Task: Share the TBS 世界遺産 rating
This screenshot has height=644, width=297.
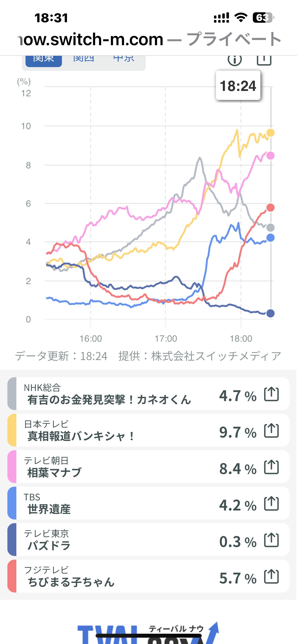Action: click(x=271, y=503)
